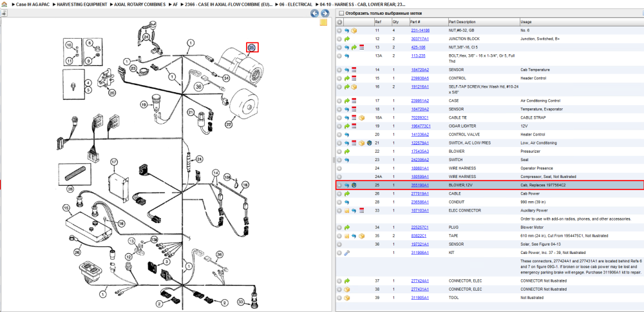The height and width of the screenshot is (312, 644).
Task: Click package icon on SELF-TAP SCREW row
Action: point(354,87)
